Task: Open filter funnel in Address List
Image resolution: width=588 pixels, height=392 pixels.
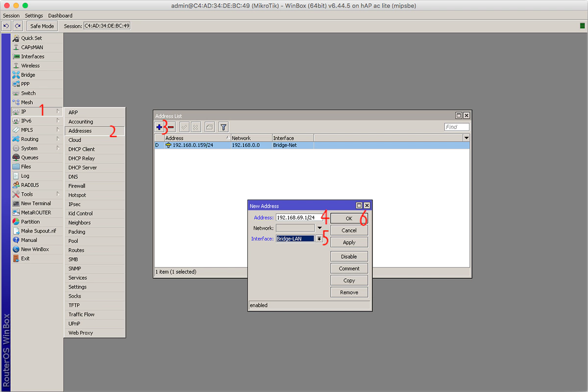Action: click(x=223, y=127)
